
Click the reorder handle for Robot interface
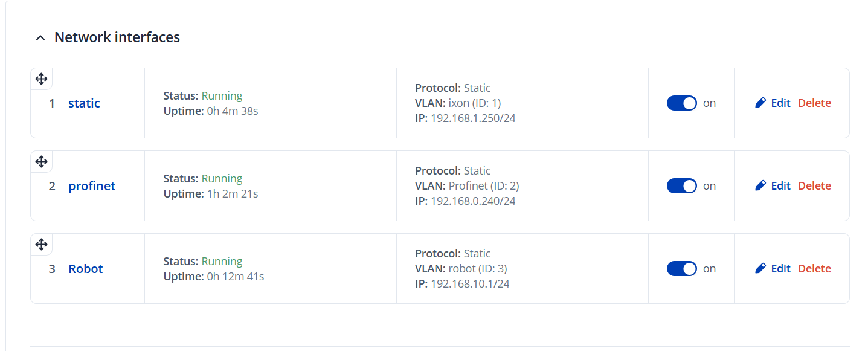pos(41,244)
